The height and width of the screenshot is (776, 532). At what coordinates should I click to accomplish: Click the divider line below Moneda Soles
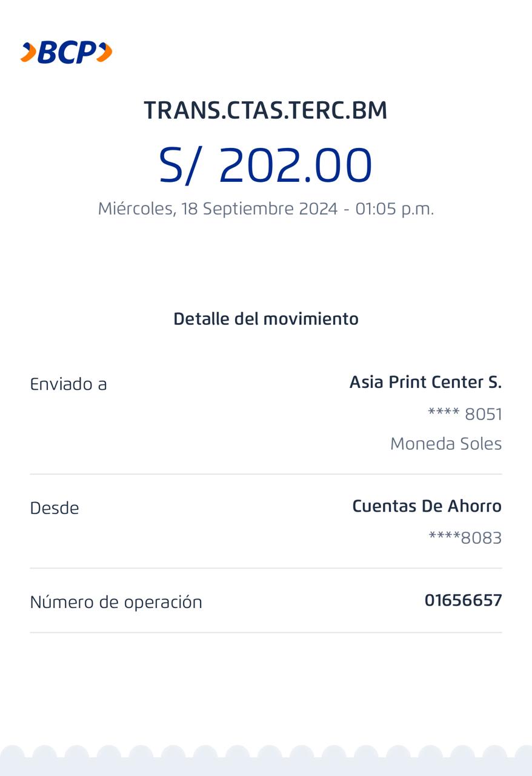coord(265,474)
